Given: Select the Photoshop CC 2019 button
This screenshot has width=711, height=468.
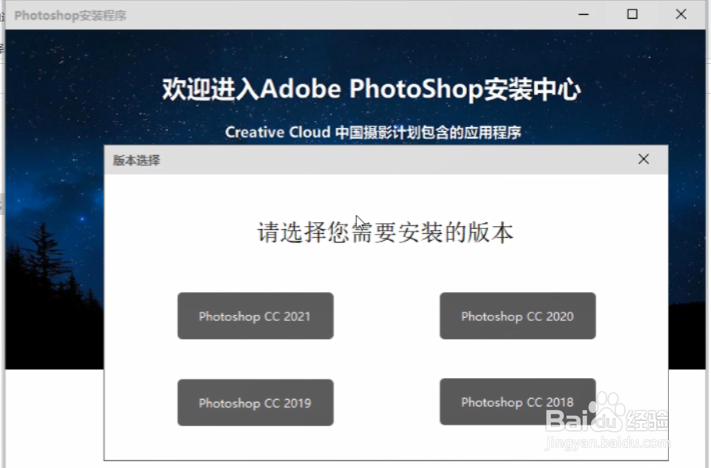Looking at the screenshot, I should pos(255,402).
